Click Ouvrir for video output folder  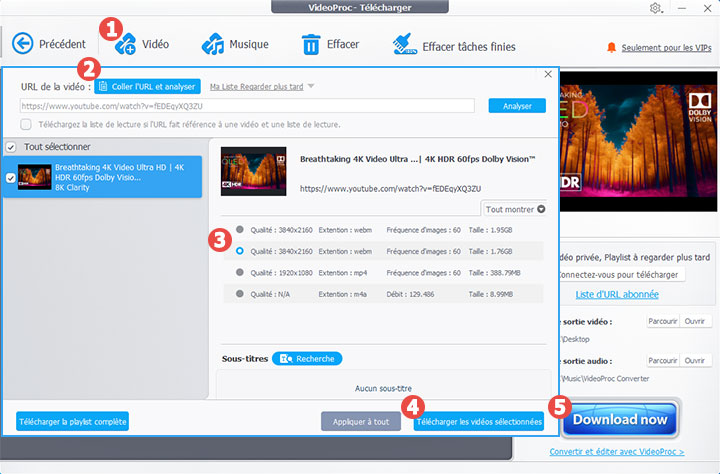coord(695,322)
